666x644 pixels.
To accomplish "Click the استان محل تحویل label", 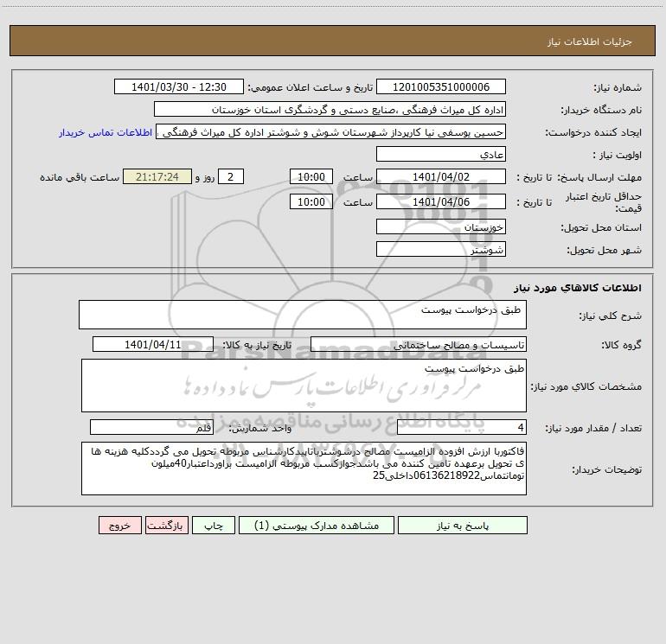I will pos(601,228).
